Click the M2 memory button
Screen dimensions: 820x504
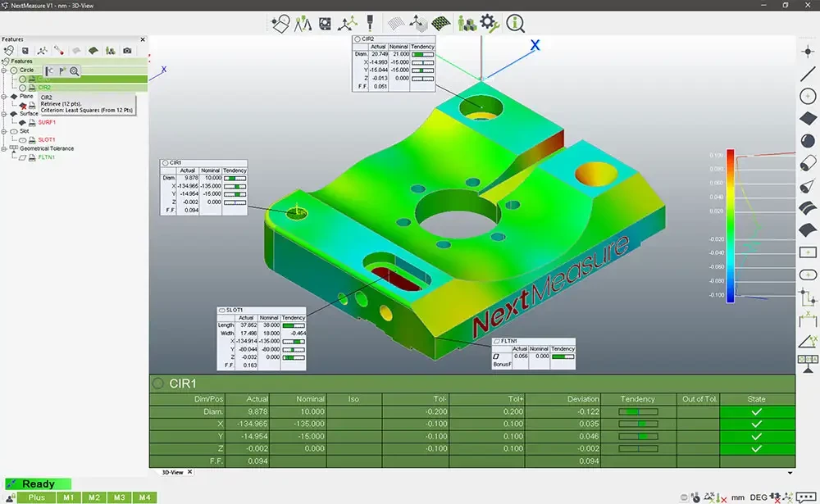(x=94, y=497)
